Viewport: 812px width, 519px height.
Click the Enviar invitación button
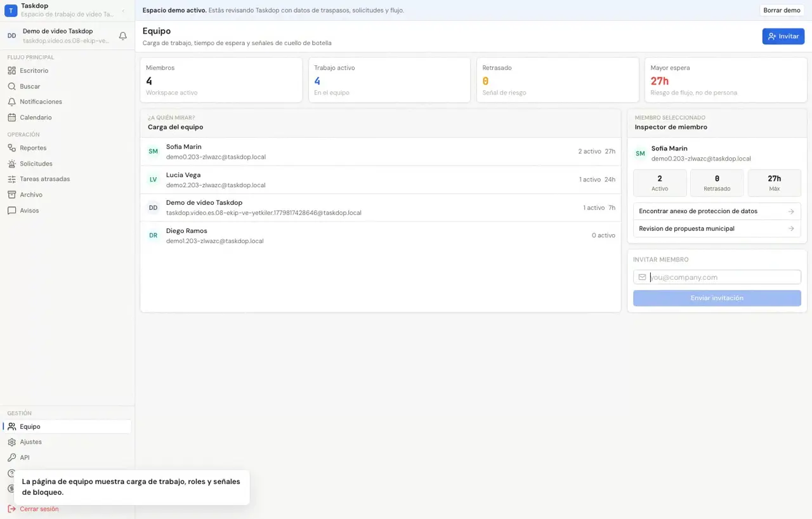coord(717,298)
